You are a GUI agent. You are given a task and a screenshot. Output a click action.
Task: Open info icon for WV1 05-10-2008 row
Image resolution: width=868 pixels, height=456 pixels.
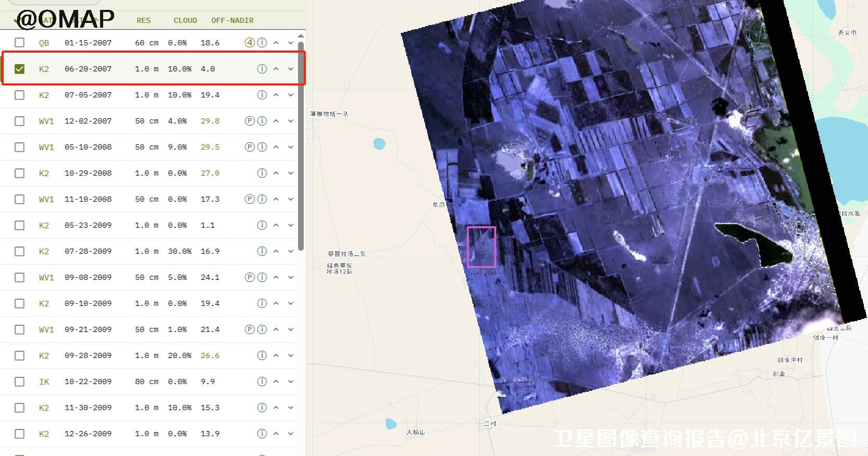[262, 147]
